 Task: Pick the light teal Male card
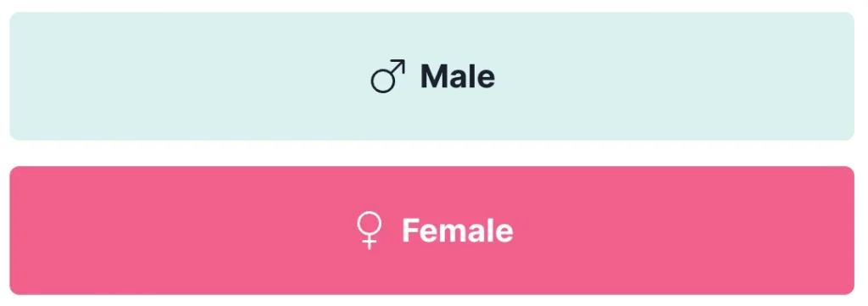coord(431,76)
